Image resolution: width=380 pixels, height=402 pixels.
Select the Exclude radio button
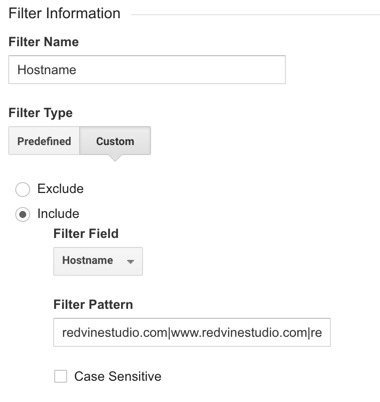tap(22, 189)
